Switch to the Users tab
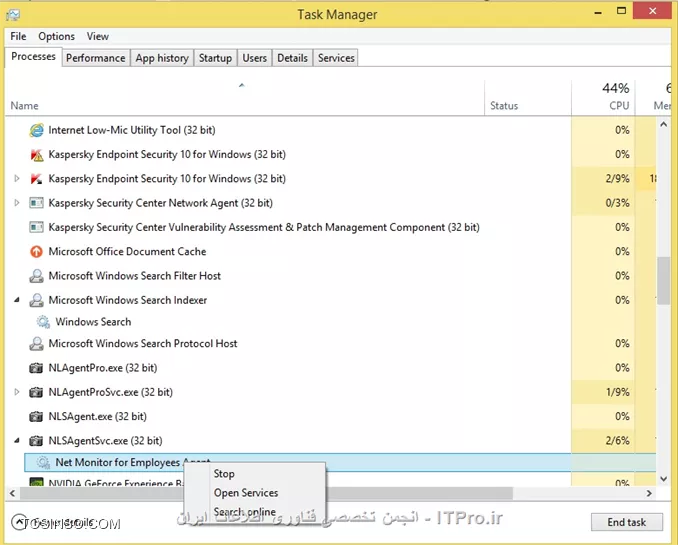The width and height of the screenshot is (678, 545). click(255, 58)
